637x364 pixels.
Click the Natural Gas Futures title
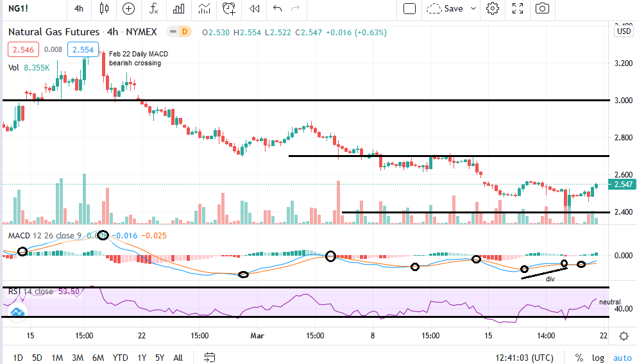[54, 31]
